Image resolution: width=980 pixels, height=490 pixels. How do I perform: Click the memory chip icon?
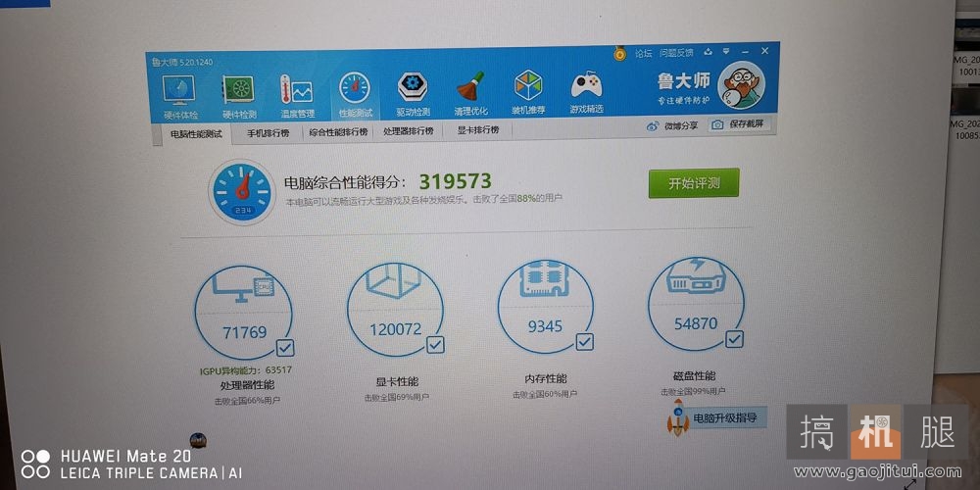coord(544,279)
